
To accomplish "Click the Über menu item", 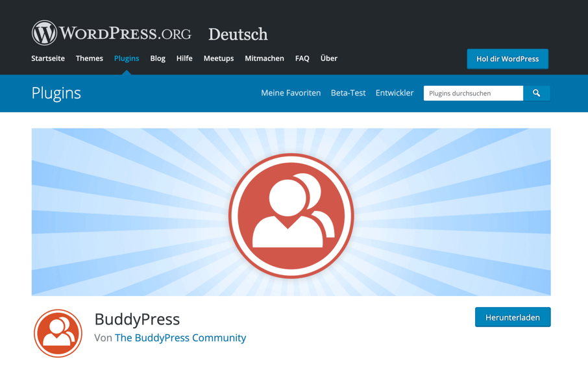I will [329, 58].
